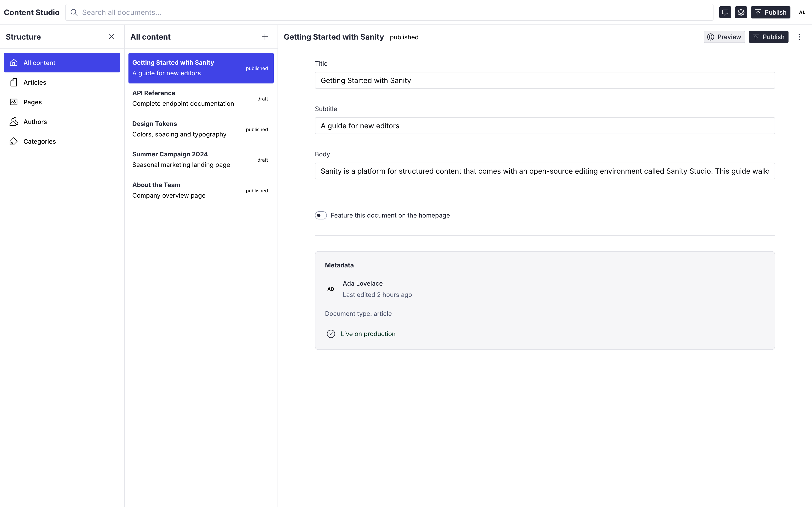Click the Ada Lovelace author name
This screenshot has height=507, width=812.
coord(362,283)
